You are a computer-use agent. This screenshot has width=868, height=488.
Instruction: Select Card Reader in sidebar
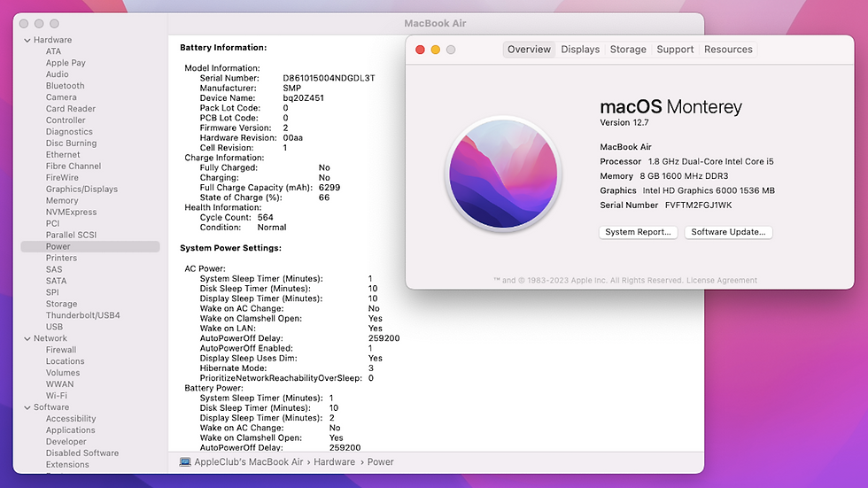tap(71, 109)
